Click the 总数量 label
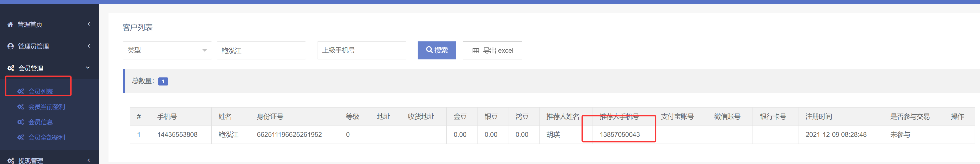Screen dimensions: 980x164 tap(143, 81)
